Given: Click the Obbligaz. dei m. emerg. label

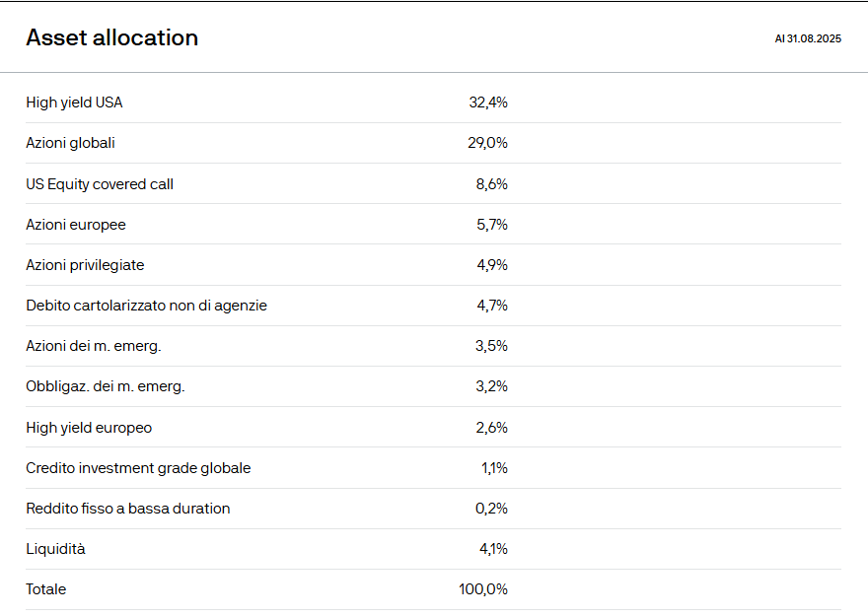Looking at the screenshot, I should click(x=106, y=386).
